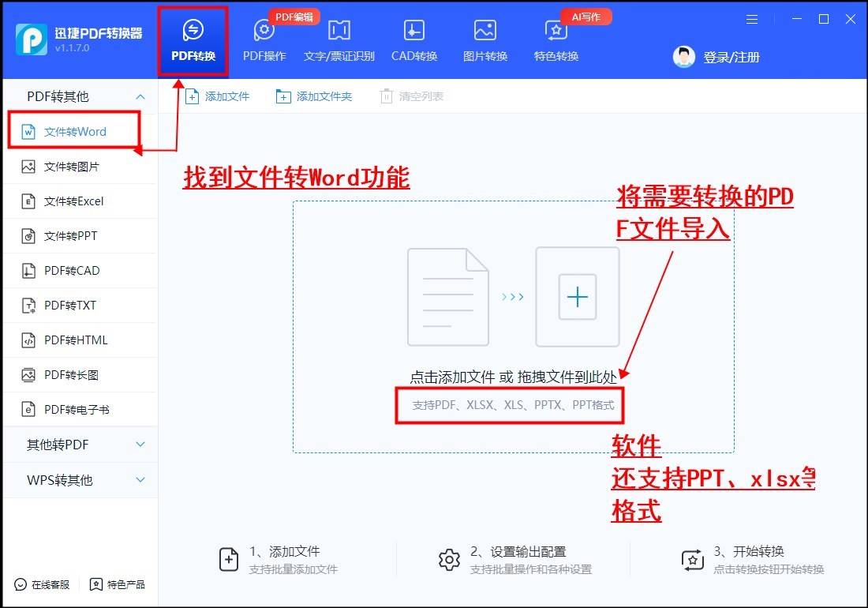868x608 pixels.
Task: Click 添加文件 to add files
Action: [219, 96]
